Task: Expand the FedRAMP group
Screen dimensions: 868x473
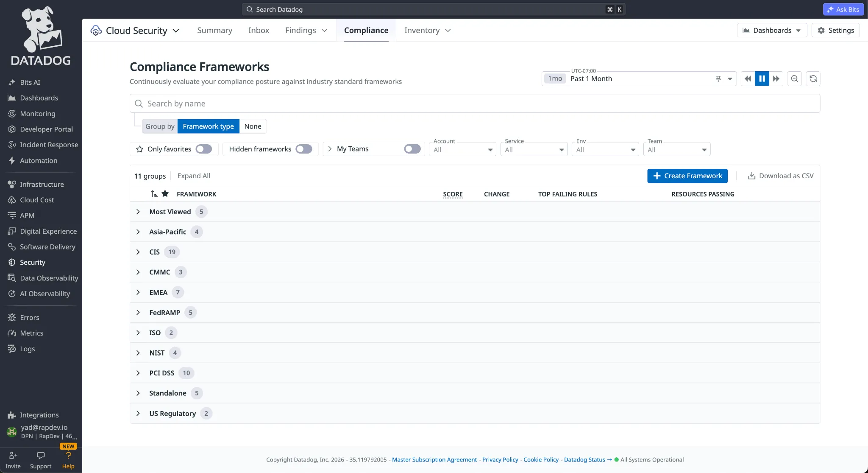Action: point(138,313)
